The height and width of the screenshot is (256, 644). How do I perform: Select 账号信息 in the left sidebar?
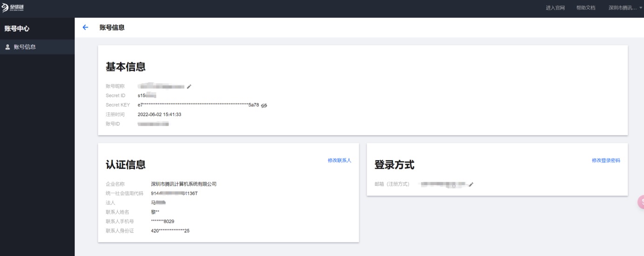(x=37, y=47)
